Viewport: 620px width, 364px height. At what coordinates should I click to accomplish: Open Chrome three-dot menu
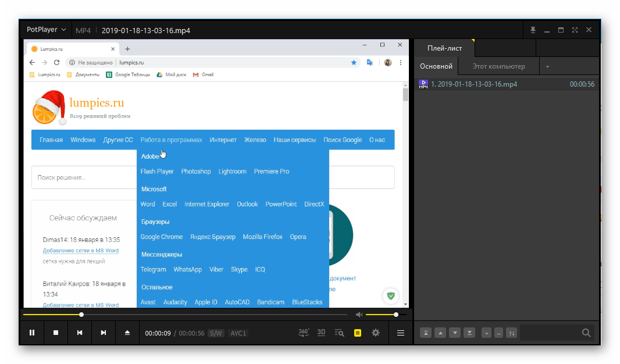[401, 62]
